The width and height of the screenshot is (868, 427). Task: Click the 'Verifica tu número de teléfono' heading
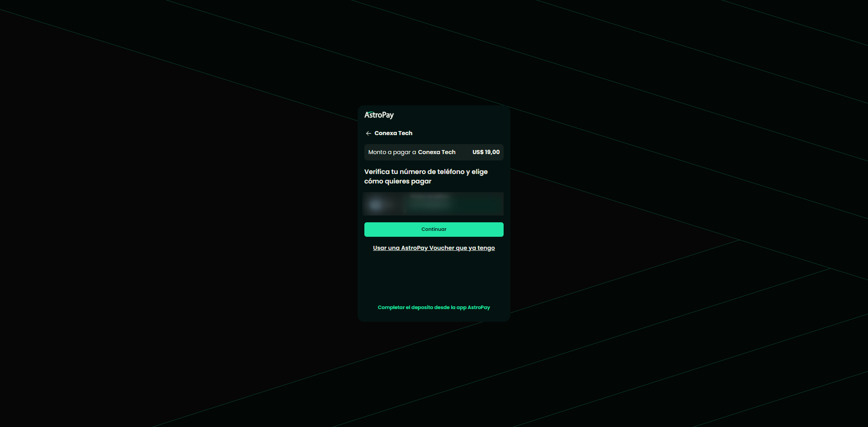(x=426, y=176)
